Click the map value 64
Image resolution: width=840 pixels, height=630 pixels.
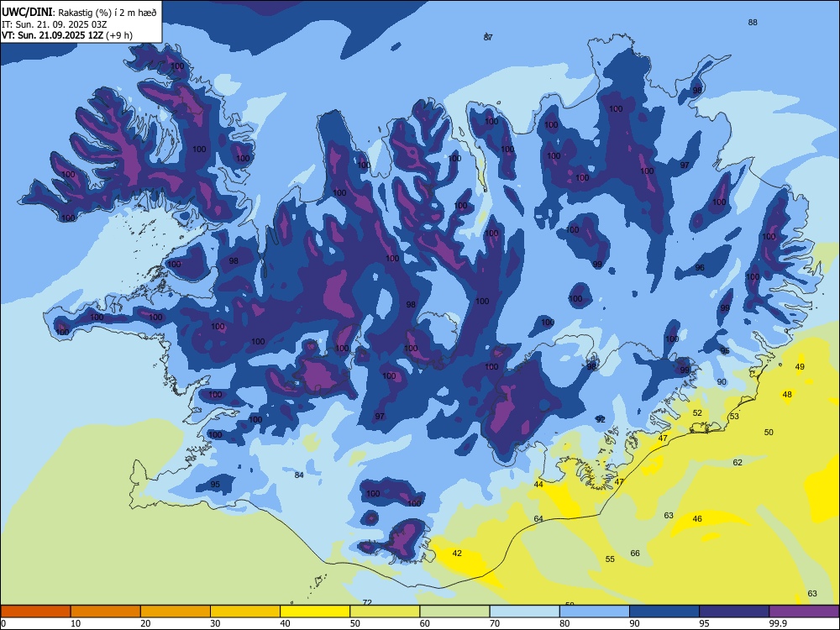pos(538,518)
